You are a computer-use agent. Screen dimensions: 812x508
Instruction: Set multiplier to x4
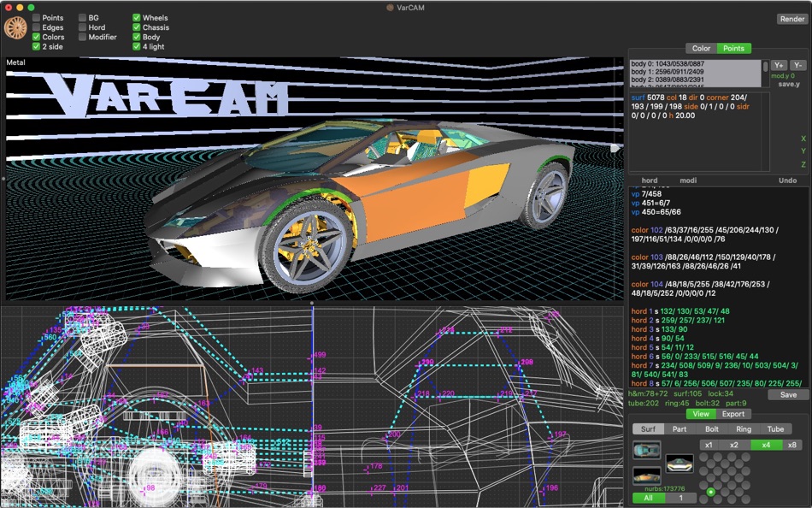[766, 445]
